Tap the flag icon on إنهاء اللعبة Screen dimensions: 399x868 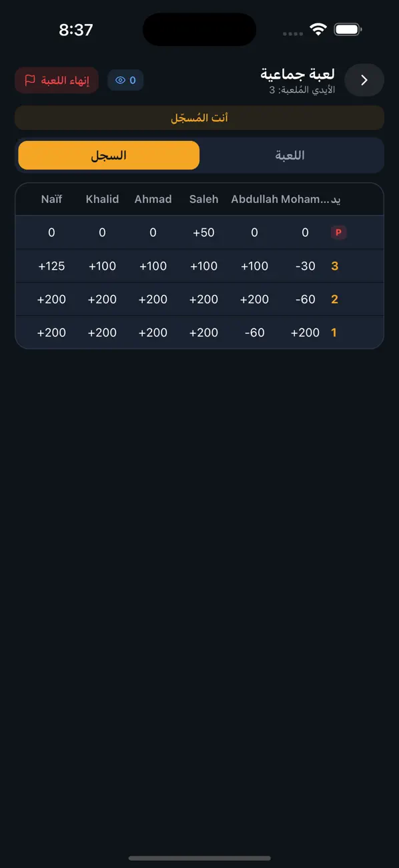30,80
